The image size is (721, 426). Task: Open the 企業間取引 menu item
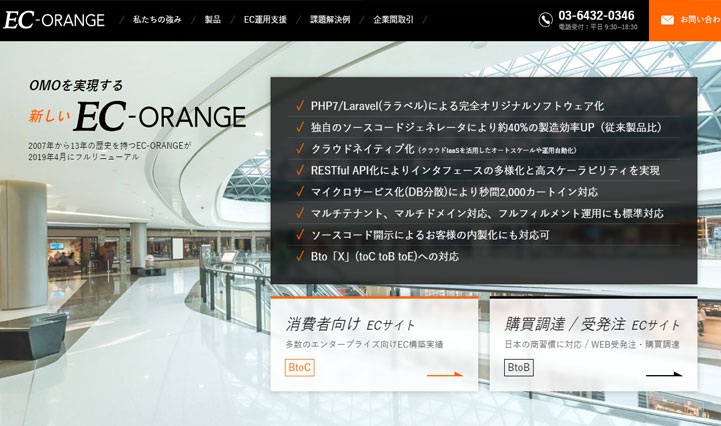coord(394,19)
